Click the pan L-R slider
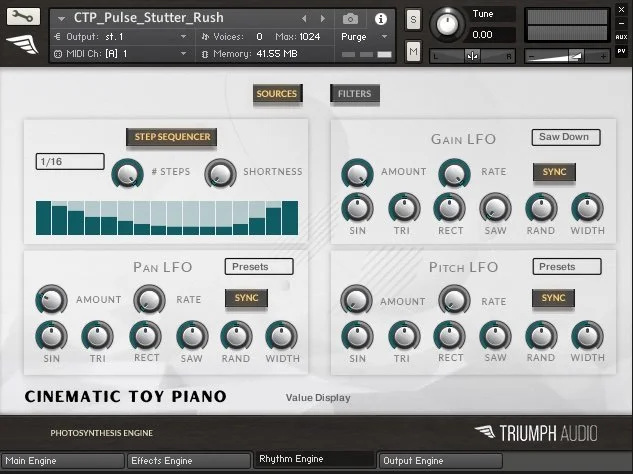 click(472, 56)
